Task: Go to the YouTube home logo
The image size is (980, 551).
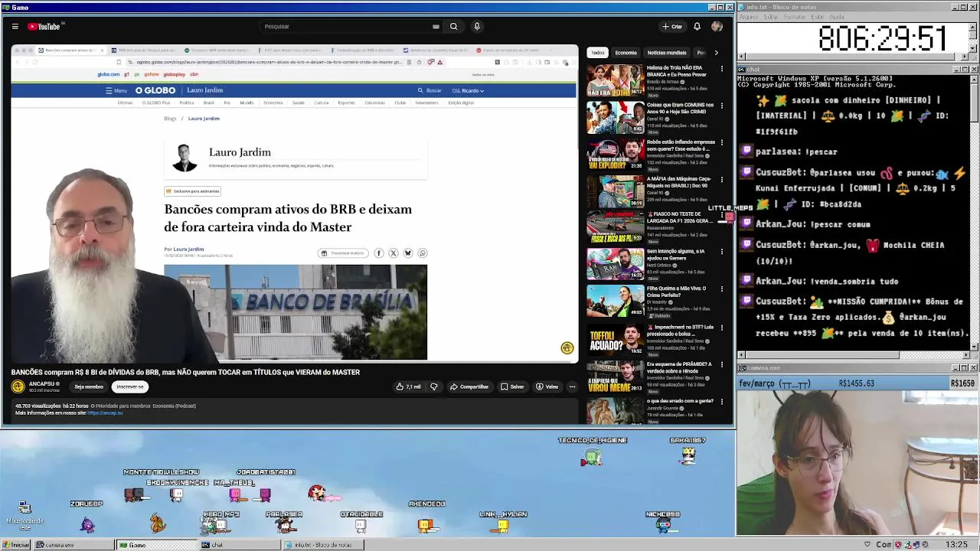Action: coord(44,26)
